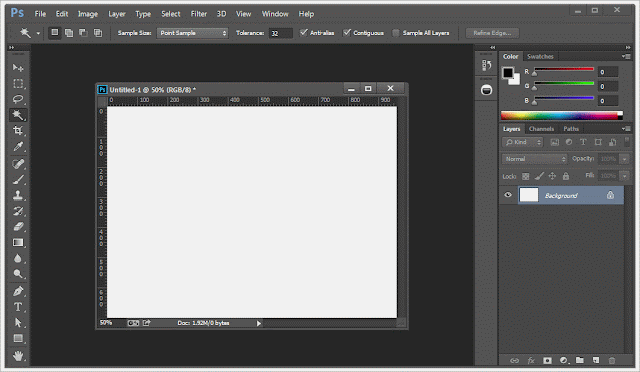Select the Eyedropper tool
The width and height of the screenshot is (640, 372).
pyautogui.click(x=18, y=146)
